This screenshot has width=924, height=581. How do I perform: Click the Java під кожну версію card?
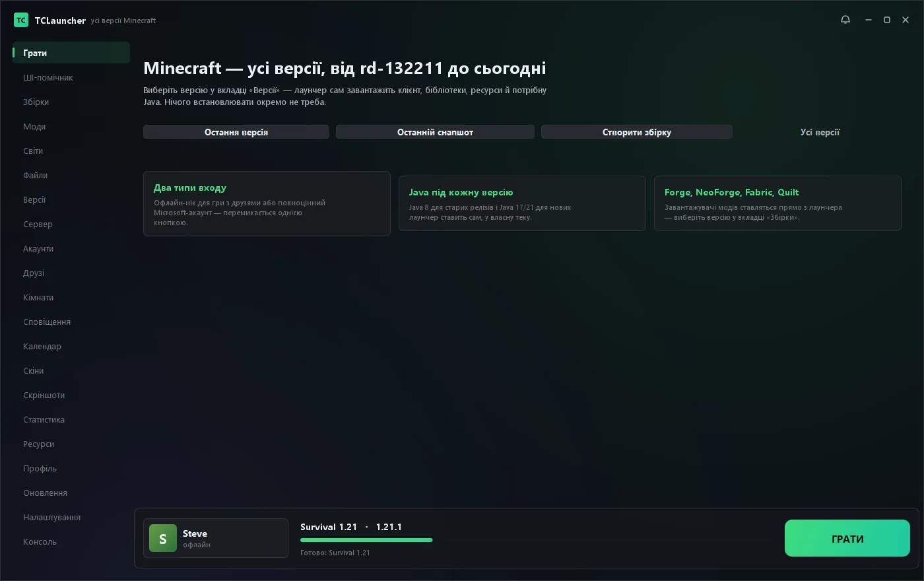(x=522, y=203)
